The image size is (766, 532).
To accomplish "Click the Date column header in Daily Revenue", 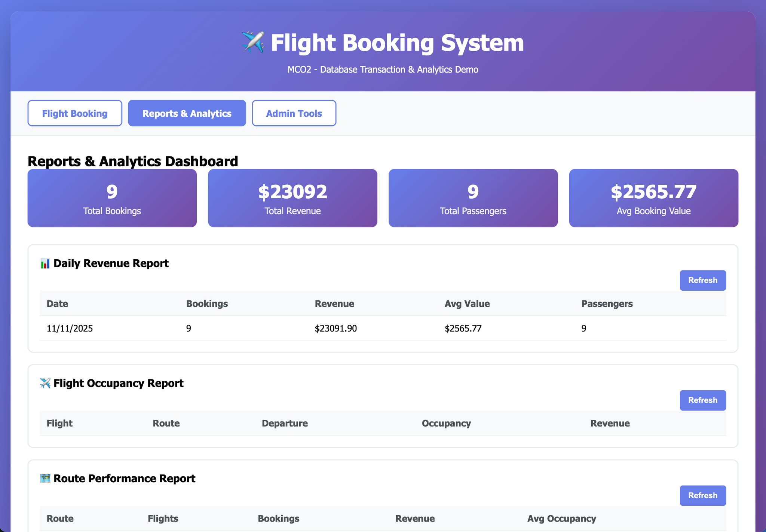I will (x=57, y=303).
